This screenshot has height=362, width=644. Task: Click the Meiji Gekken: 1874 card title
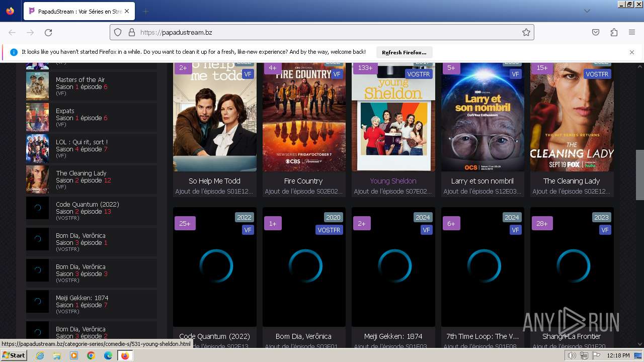(x=393, y=336)
